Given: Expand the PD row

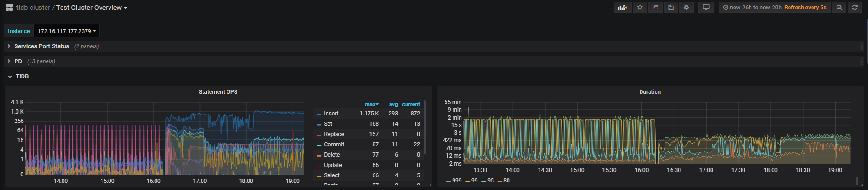Looking at the screenshot, I should (18, 61).
